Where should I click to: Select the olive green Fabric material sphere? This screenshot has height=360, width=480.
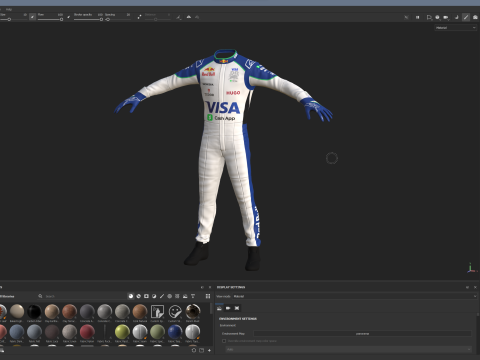[x=157, y=332]
